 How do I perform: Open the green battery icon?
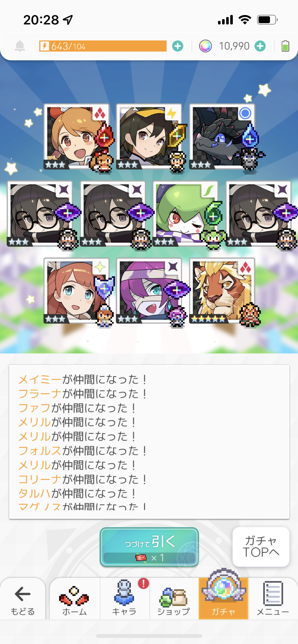pyautogui.click(x=285, y=46)
